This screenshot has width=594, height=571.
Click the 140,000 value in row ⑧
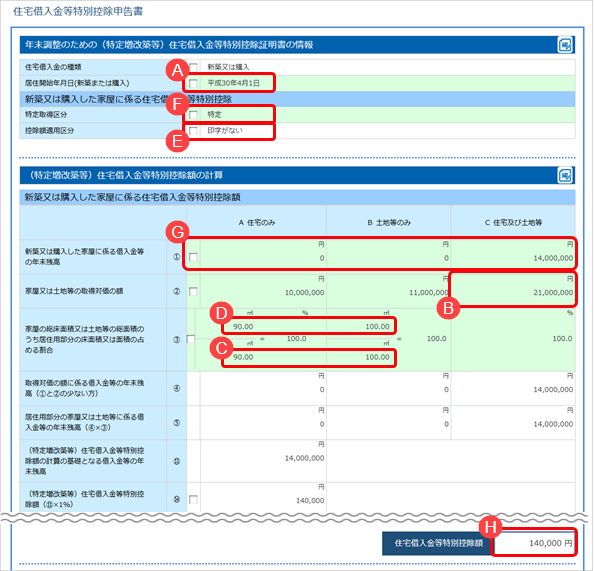click(310, 501)
